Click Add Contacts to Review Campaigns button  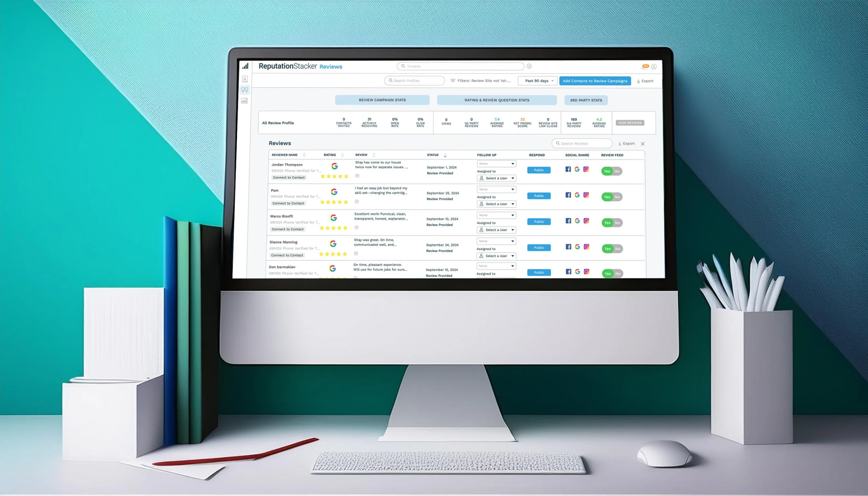594,80
